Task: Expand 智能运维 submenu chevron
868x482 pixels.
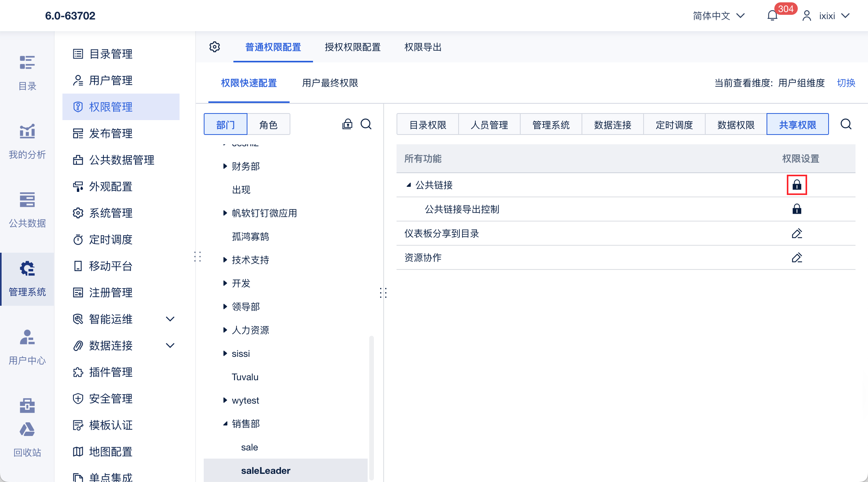Action: click(170, 319)
